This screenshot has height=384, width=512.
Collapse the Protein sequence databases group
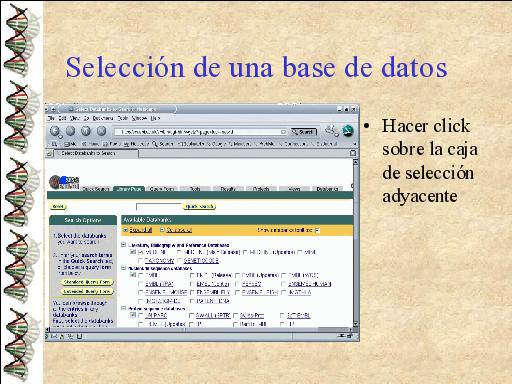pyautogui.click(x=124, y=309)
